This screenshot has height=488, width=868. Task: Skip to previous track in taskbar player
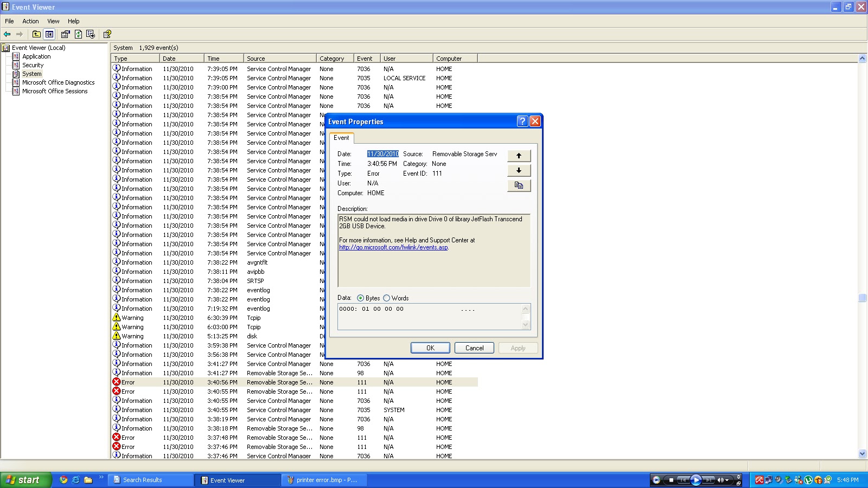[683, 480]
